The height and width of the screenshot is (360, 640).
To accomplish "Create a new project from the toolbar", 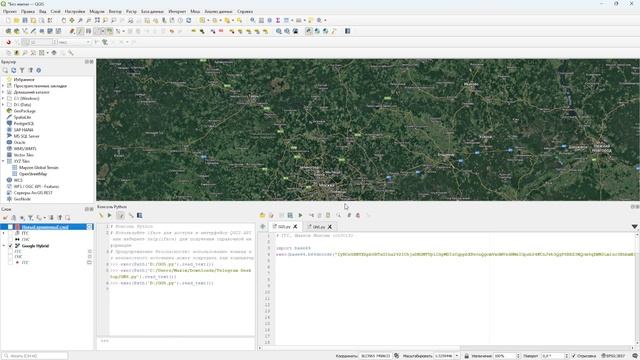I will (x=8, y=20).
